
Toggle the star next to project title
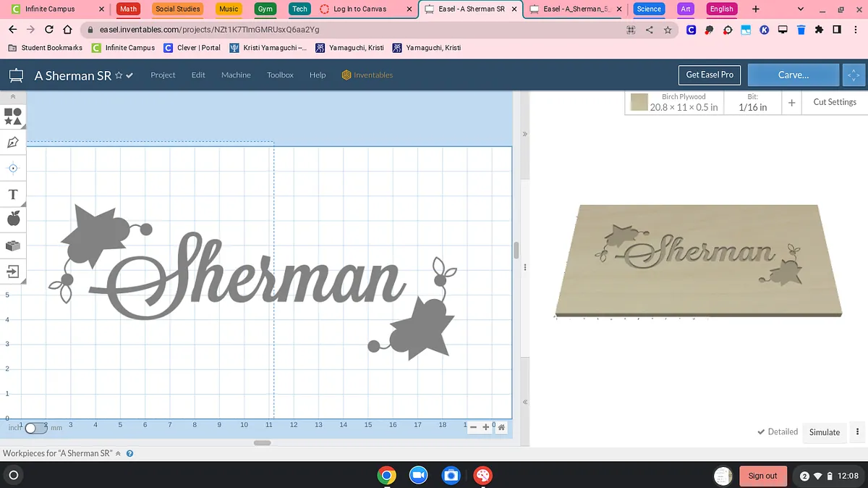[119, 75]
